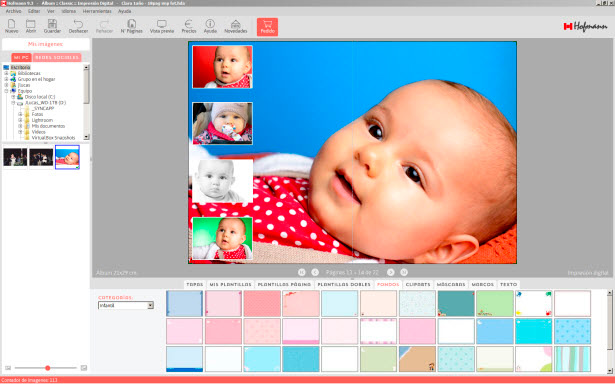Switch to REDES SOCIALES image source
This screenshot has height=384, width=615.
[57, 58]
